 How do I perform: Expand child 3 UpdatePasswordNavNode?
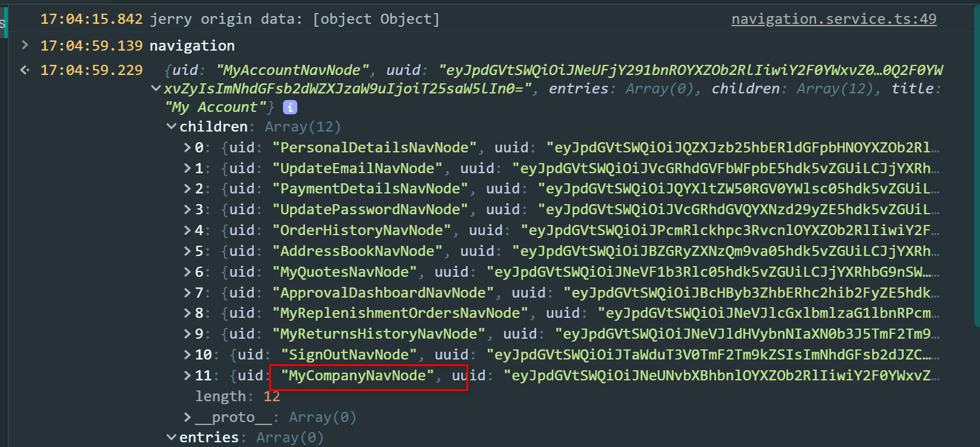[x=188, y=210]
